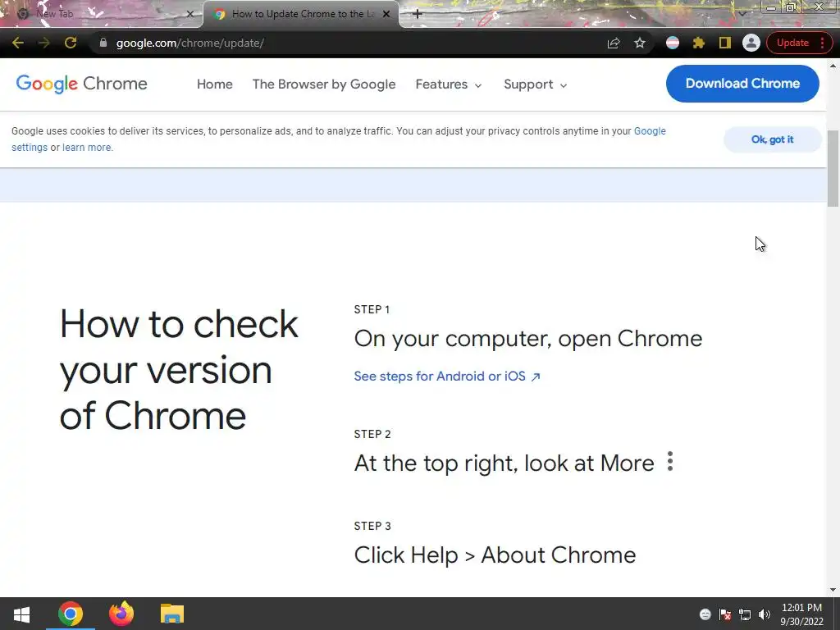Open a new tab with plus button
Image resolution: width=840 pixels, height=630 pixels.
point(418,14)
